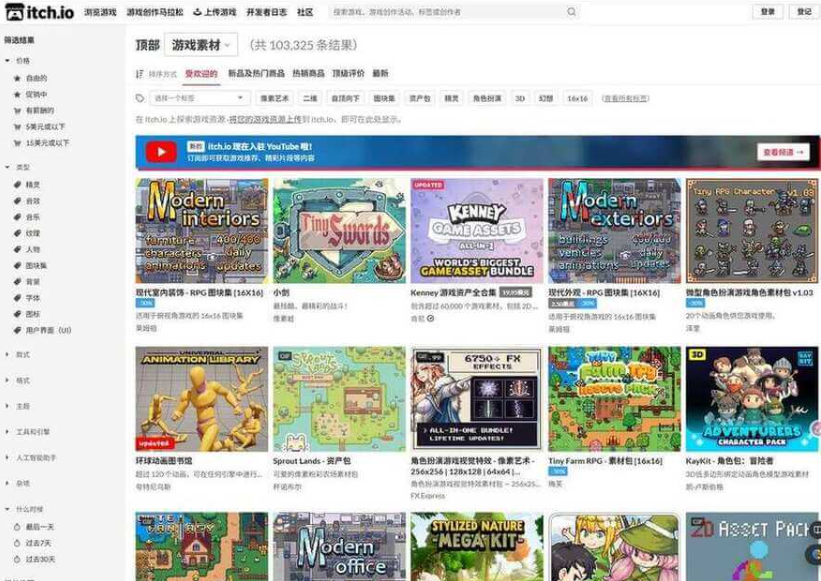Expand the 人工智能助手 filter section
Screen dimensions: 821x581
[x=30, y=457]
